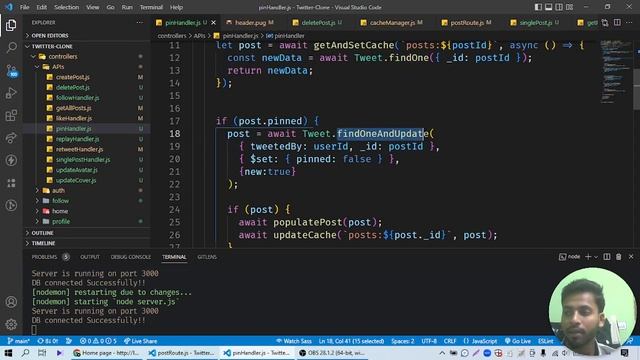This screenshot has width=640, height=360.
Task: Click the split editor right icon
Action: point(617,22)
